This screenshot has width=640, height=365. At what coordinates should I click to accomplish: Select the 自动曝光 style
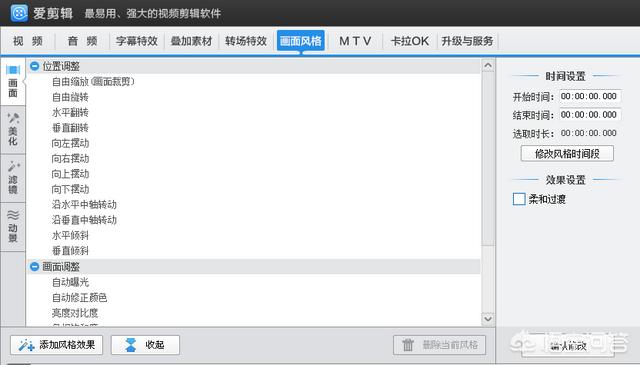tap(70, 282)
